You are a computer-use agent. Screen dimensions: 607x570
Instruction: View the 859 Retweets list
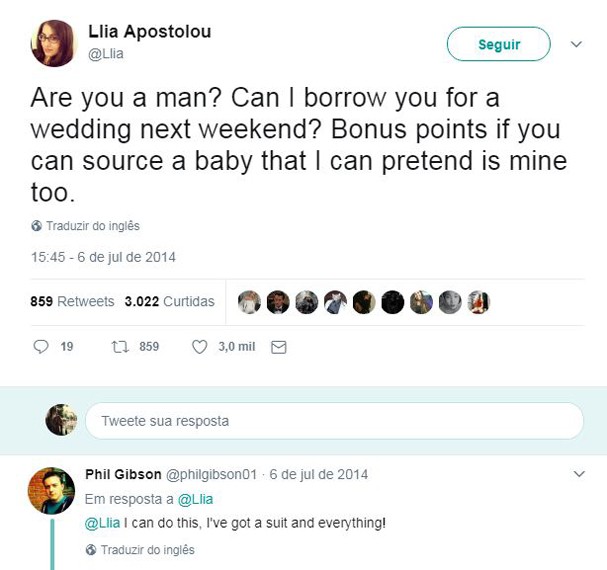point(72,301)
